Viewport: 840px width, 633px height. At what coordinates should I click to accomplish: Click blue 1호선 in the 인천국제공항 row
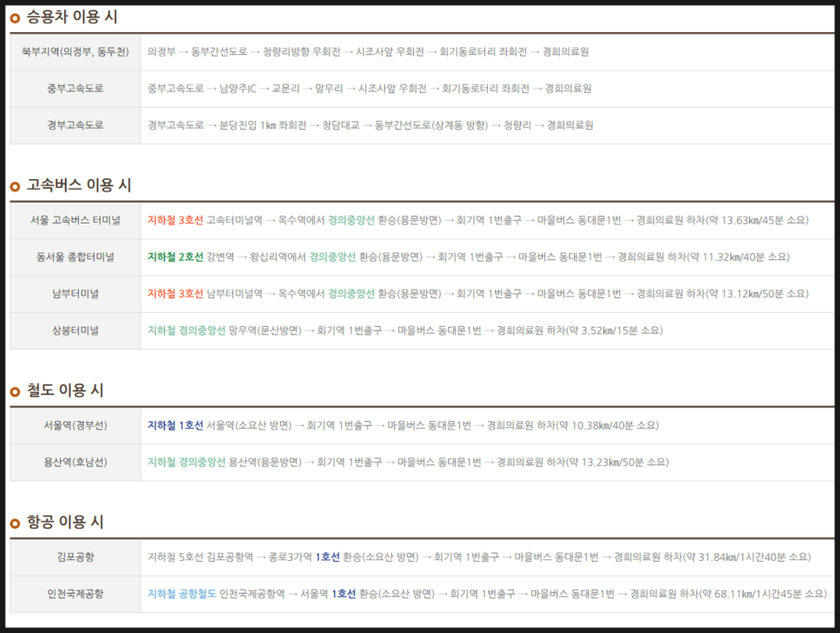pos(343,594)
